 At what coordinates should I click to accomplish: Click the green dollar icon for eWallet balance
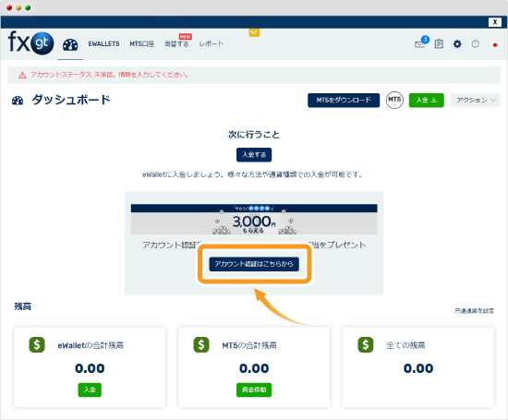click(x=37, y=345)
